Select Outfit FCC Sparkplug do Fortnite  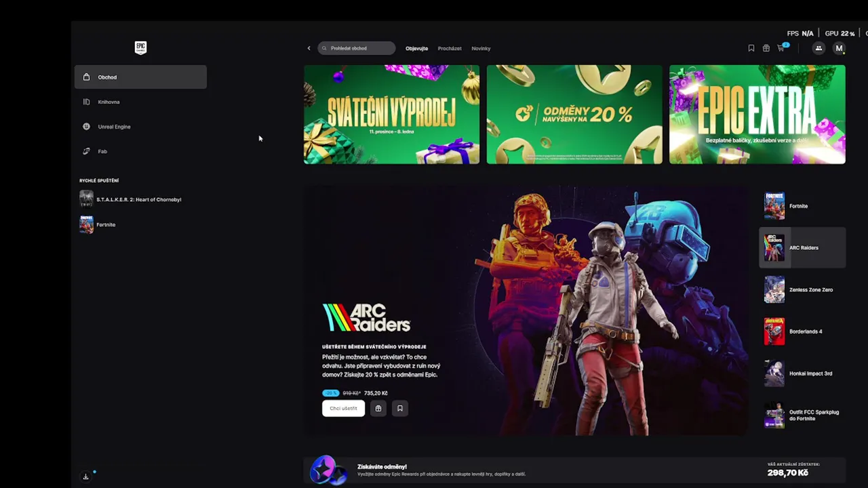pos(802,415)
